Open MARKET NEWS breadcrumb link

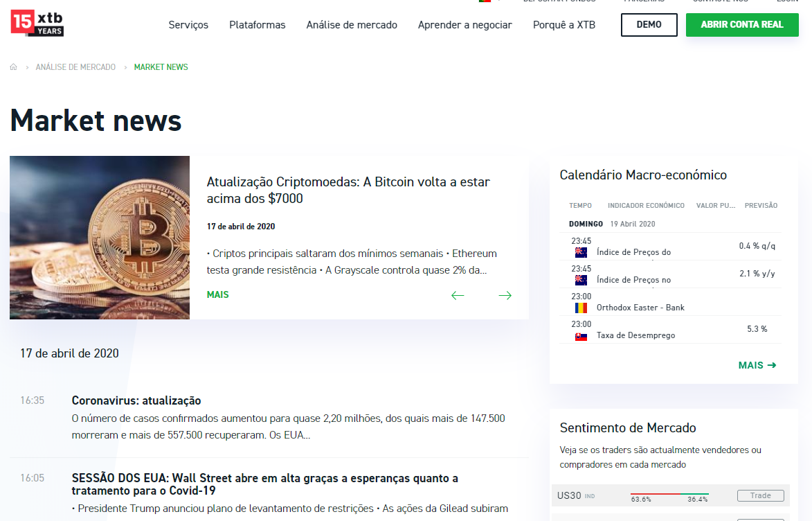(x=161, y=67)
